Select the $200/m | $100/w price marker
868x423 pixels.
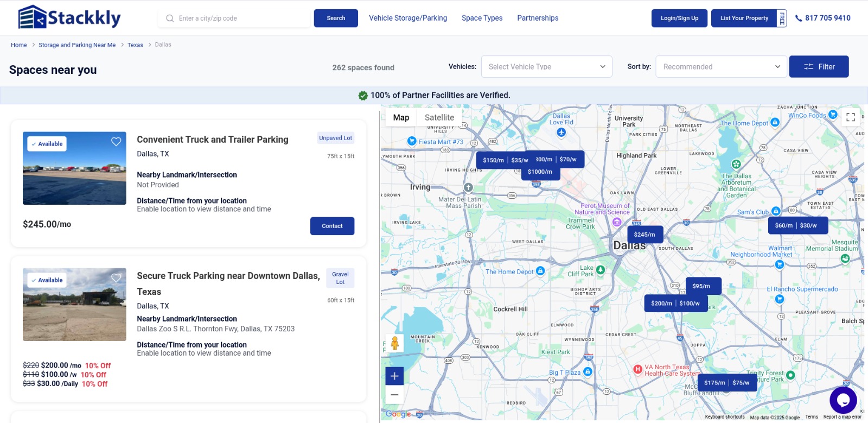(675, 304)
